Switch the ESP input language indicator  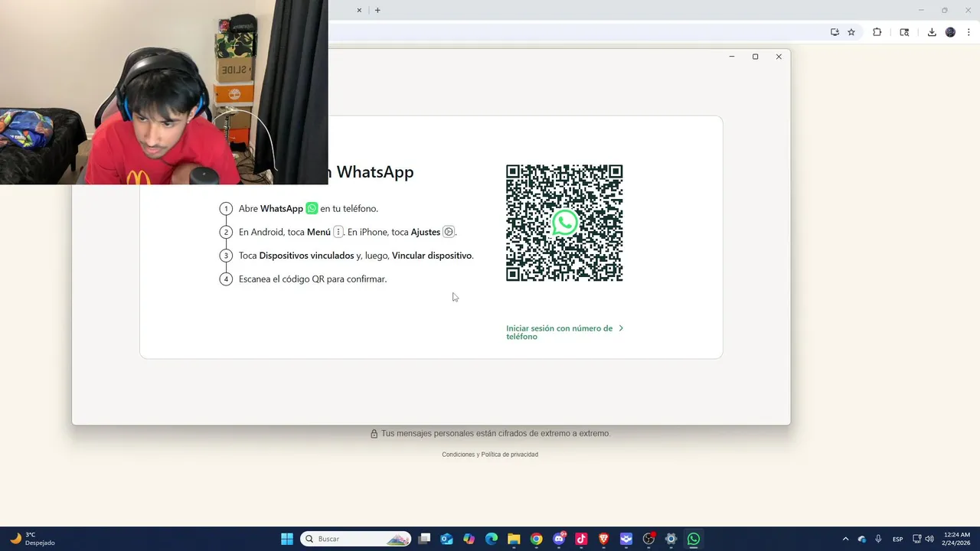click(898, 539)
